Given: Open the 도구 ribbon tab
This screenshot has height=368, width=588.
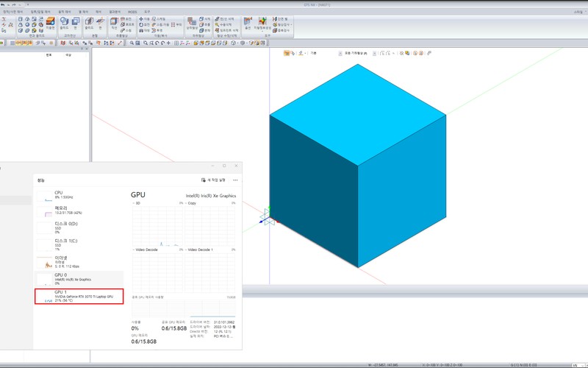Looking at the screenshot, I should point(148,12).
